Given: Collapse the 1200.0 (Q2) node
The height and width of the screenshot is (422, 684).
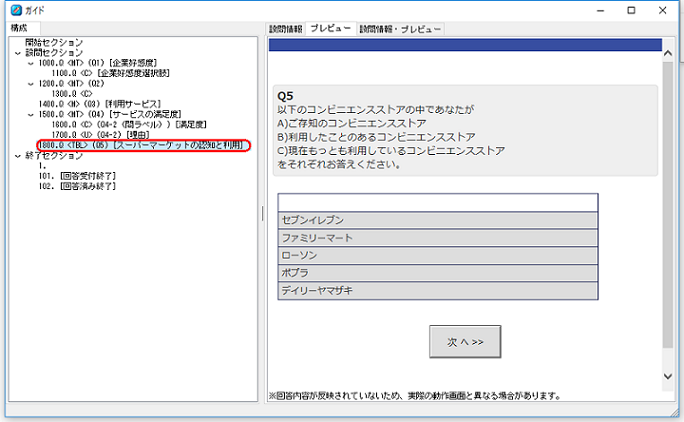Looking at the screenshot, I should [31, 84].
